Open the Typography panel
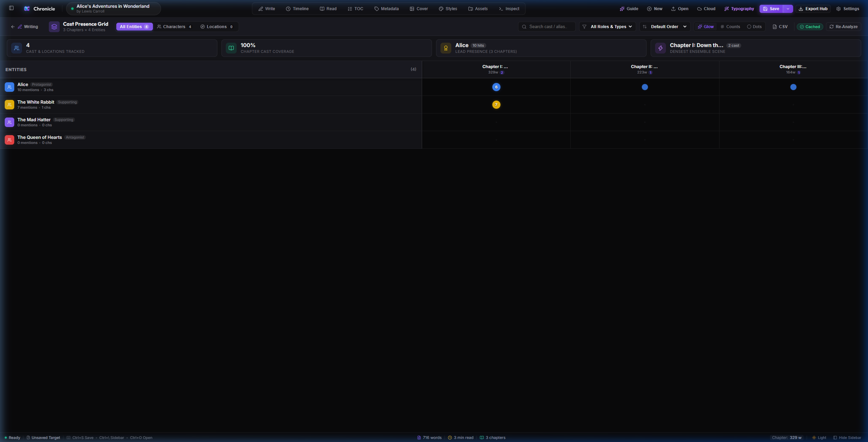The width and height of the screenshot is (868, 442). pyautogui.click(x=739, y=9)
